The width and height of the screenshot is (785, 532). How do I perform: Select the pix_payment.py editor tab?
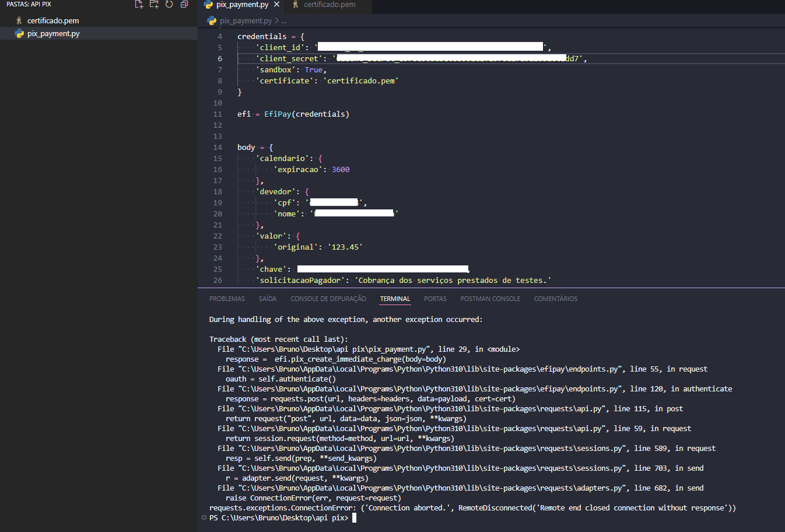pyautogui.click(x=241, y=5)
